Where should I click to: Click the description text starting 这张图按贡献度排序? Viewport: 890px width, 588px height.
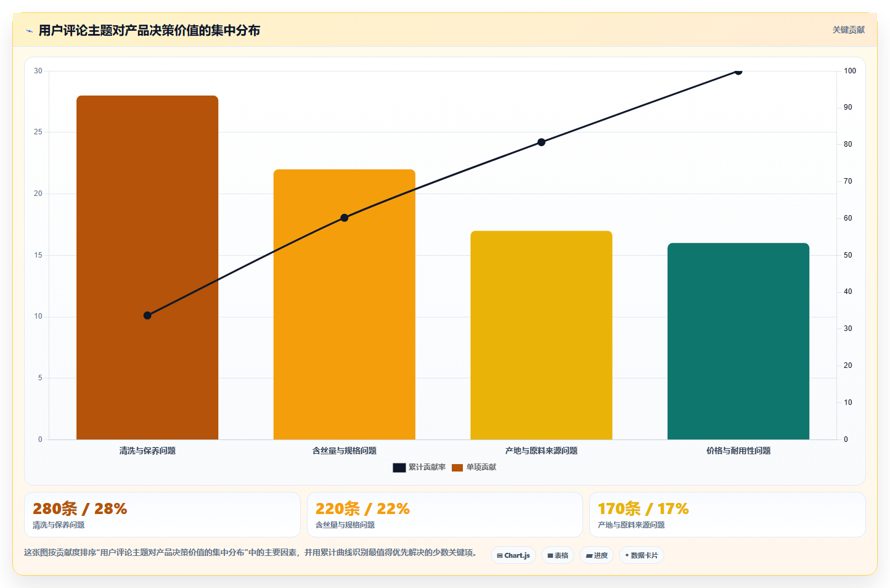coord(250,553)
